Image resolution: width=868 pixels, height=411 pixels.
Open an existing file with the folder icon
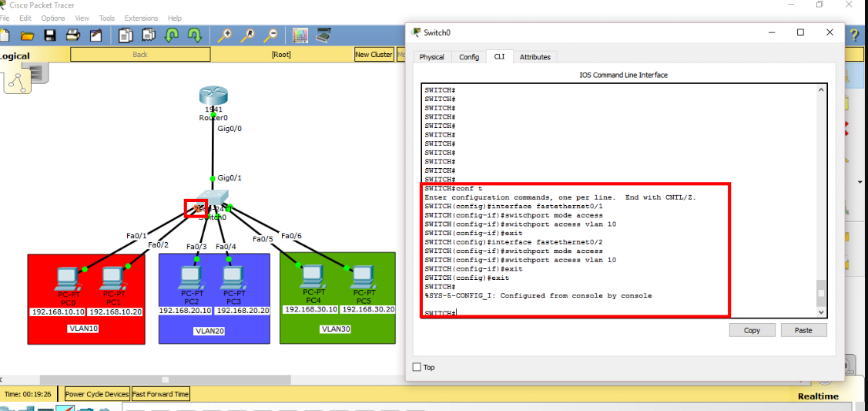click(28, 36)
